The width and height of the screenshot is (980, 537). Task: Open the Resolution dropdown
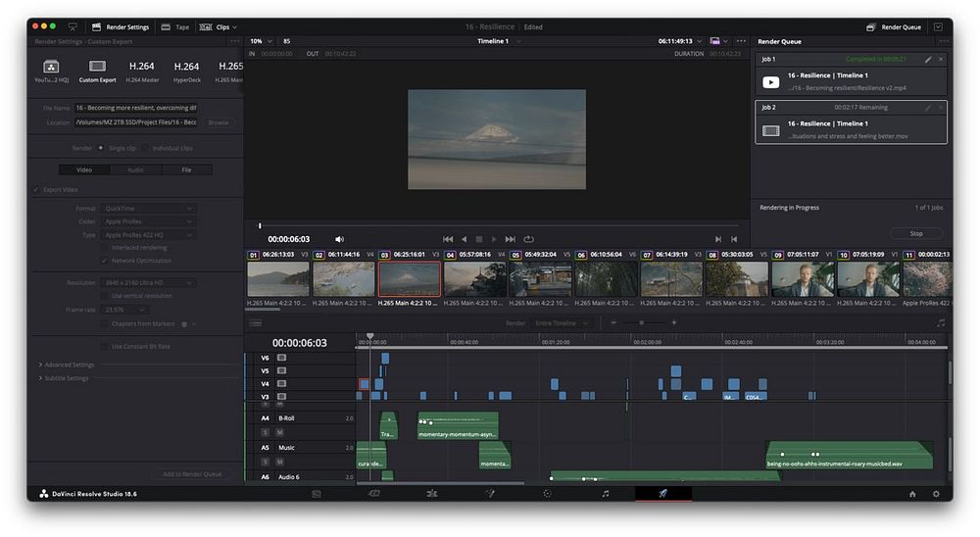coord(149,282)
